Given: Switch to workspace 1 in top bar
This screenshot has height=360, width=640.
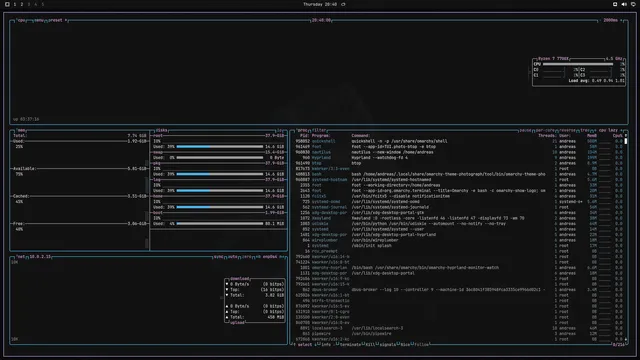Looking at the screenshot, I should [15, 4].
